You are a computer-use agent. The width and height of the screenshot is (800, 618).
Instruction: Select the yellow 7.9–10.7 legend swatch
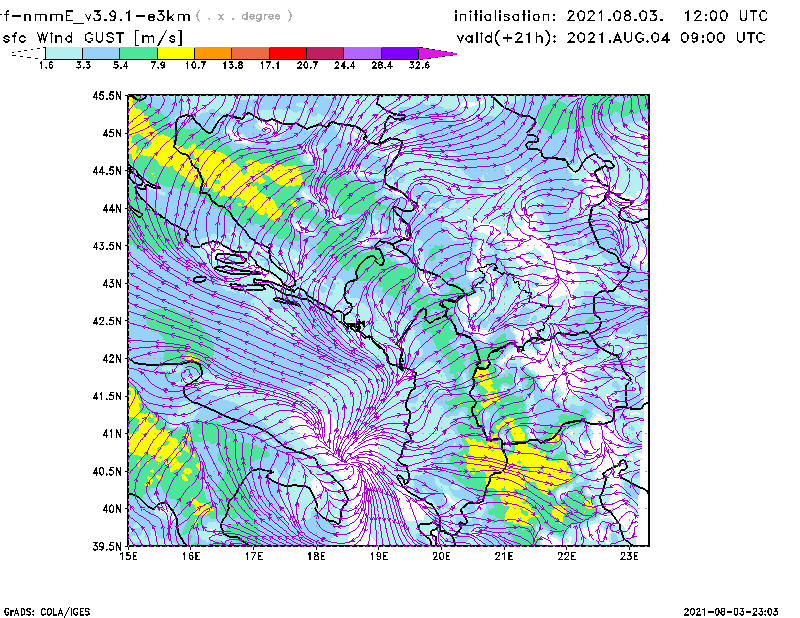[x=176, y=53]
